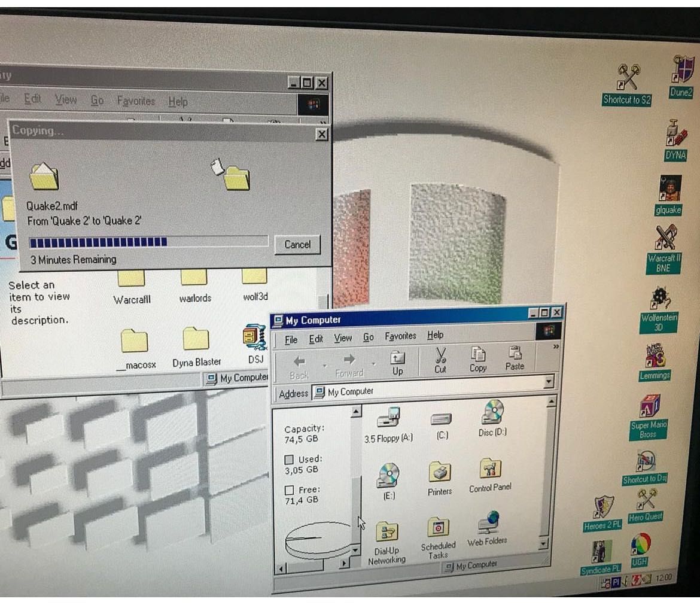Open Favorites menu in My Computer
Image resolution: width=700 pixels, height=608 pixels.
point(400,336)
